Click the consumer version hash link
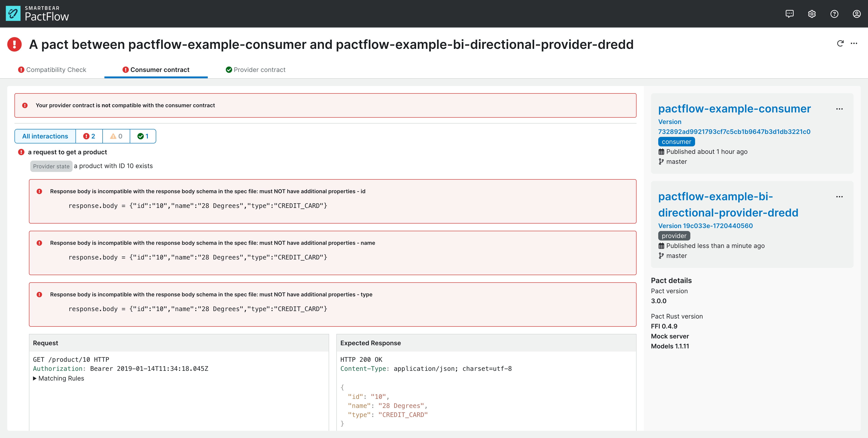868x438 pixels. tap(735, 131)
